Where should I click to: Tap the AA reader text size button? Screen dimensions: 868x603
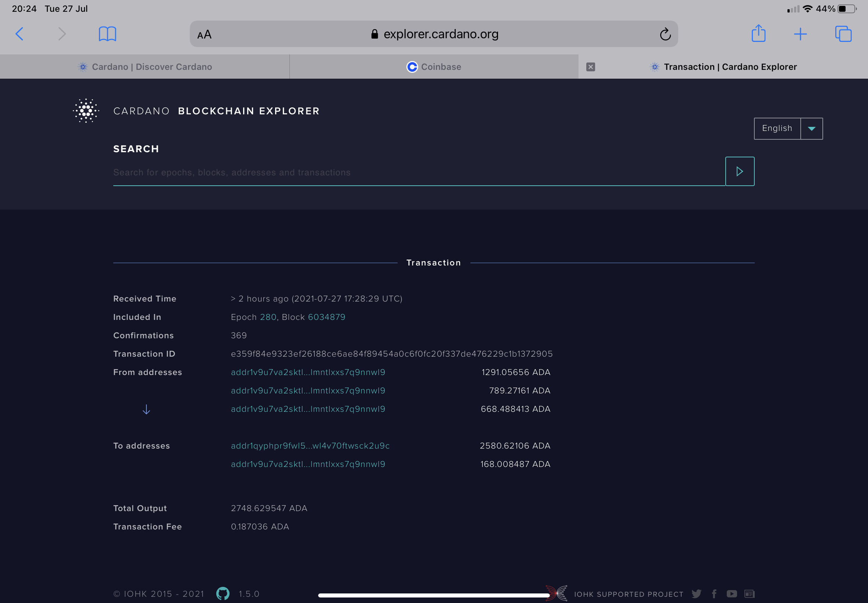204,35
